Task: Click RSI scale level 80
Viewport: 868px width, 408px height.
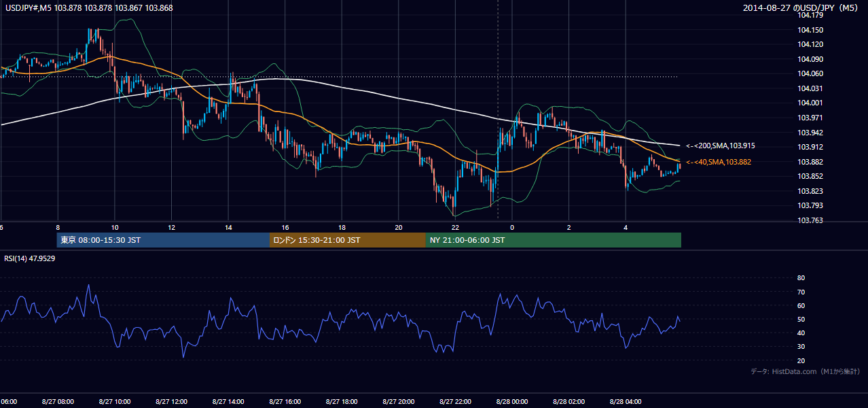Action: point(801,278)
